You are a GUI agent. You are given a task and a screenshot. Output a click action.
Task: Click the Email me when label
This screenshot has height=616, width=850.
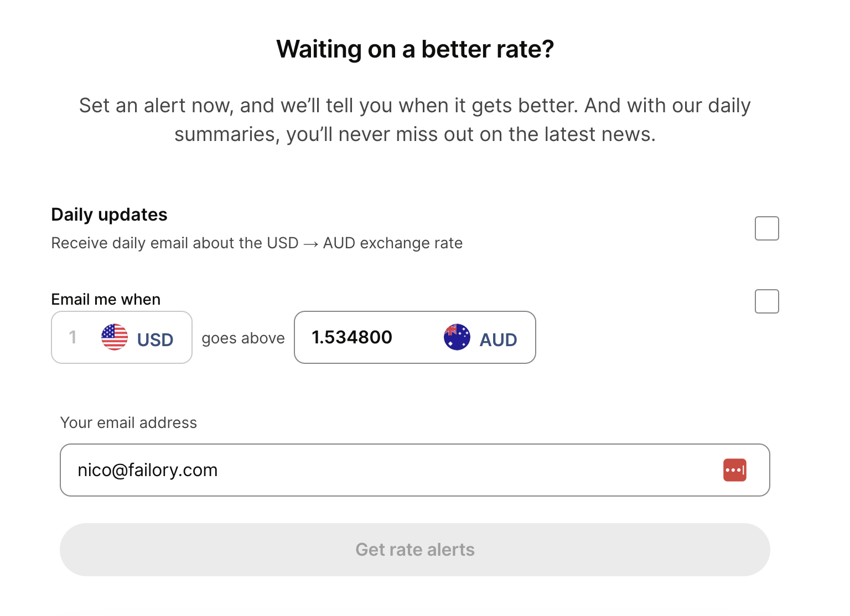106,299
